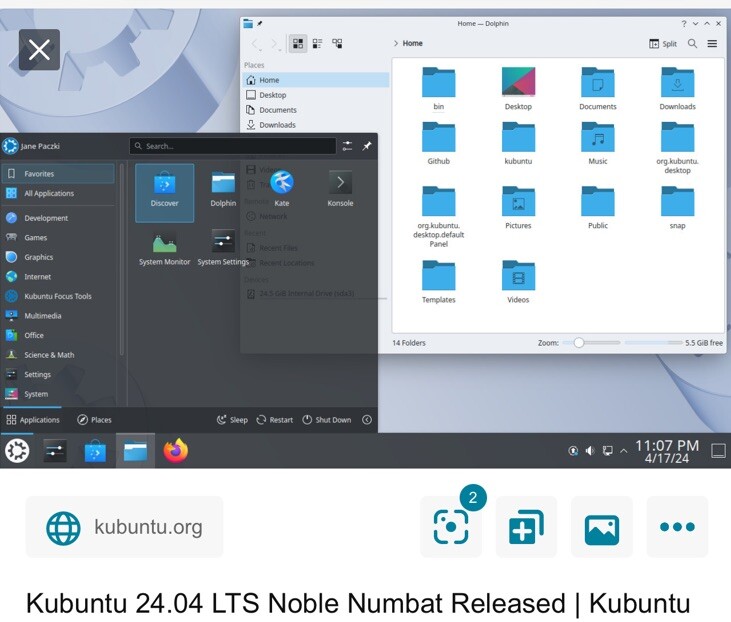The width and height of the screenshot is (731, 622).
Task: Switch to Applications tab in launcher
Action: (x=33, y=420)
